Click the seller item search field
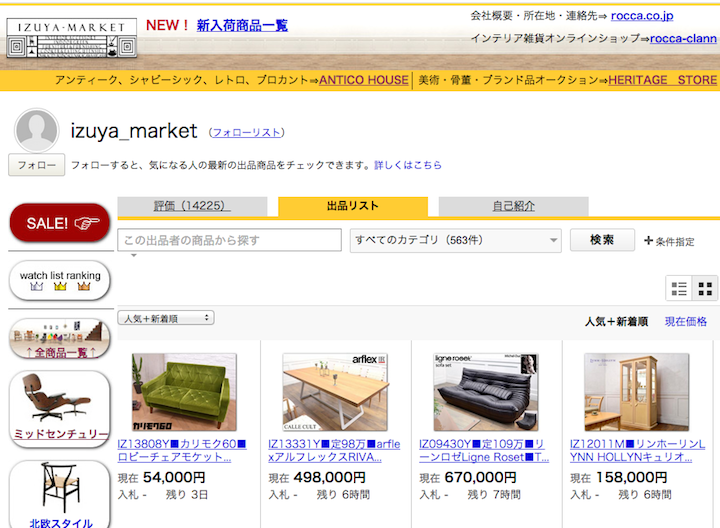Viewport: 720px width, 528px height. [230, 240]
